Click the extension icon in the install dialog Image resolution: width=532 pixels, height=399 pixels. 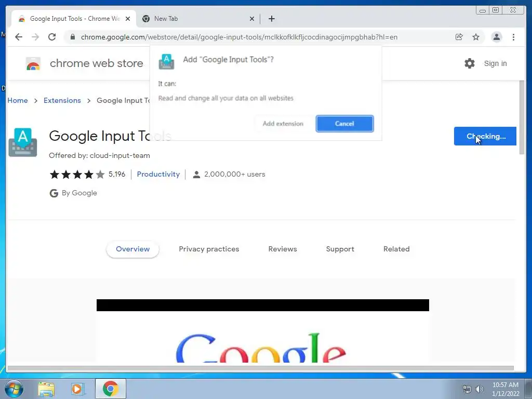point(166,62)
